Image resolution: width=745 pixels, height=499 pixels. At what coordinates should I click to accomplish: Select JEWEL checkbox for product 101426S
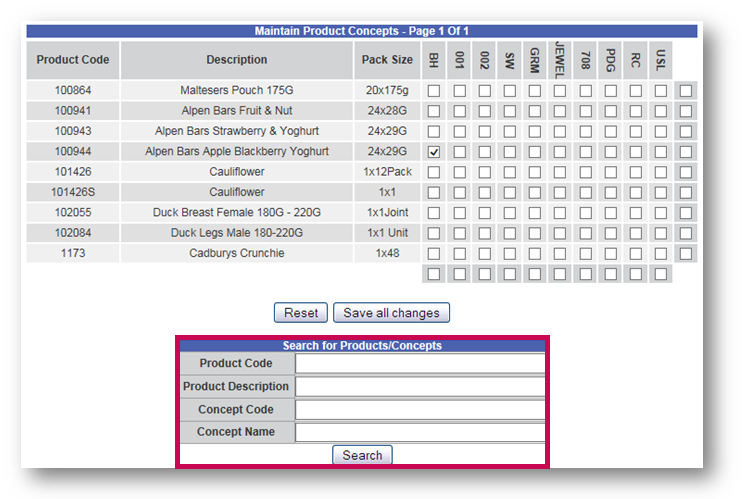click(559, 192)
